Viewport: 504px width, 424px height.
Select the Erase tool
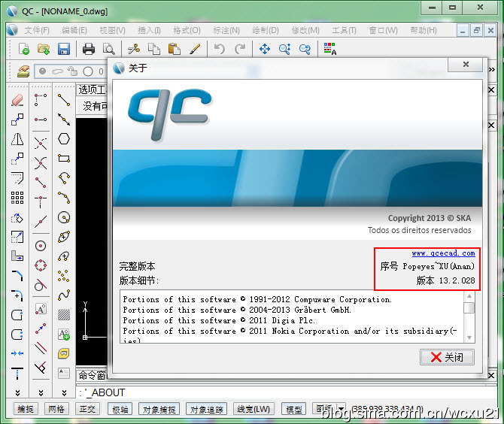[17, 100]
